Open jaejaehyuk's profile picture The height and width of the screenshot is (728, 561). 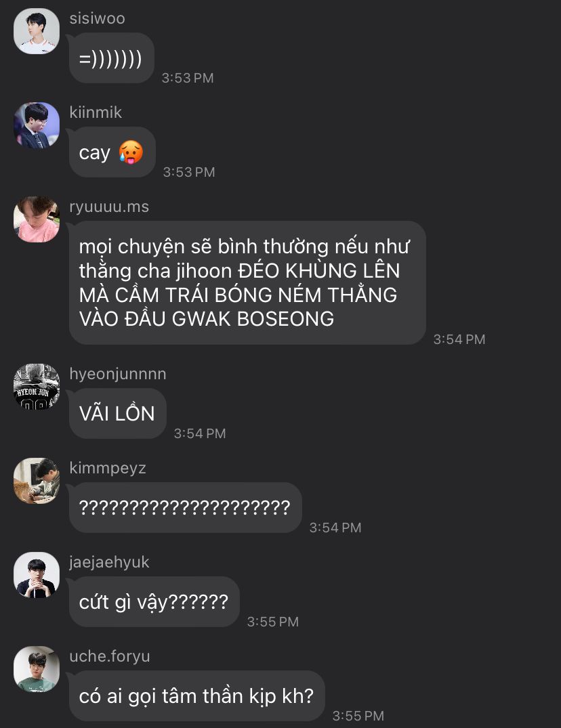pos(37,575)
